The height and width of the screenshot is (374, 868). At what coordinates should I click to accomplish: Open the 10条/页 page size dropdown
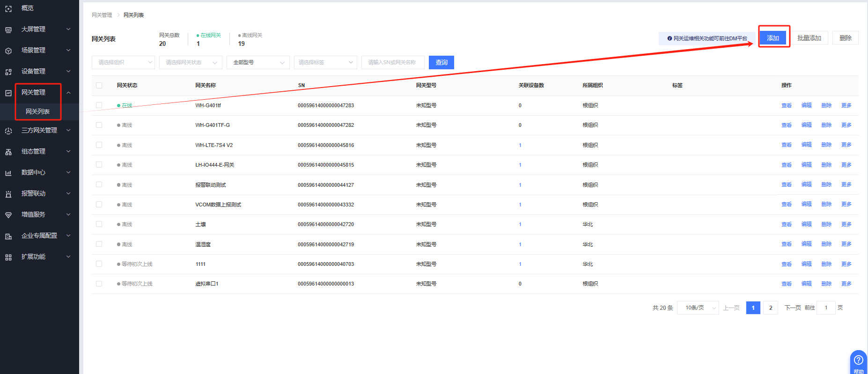698,308
